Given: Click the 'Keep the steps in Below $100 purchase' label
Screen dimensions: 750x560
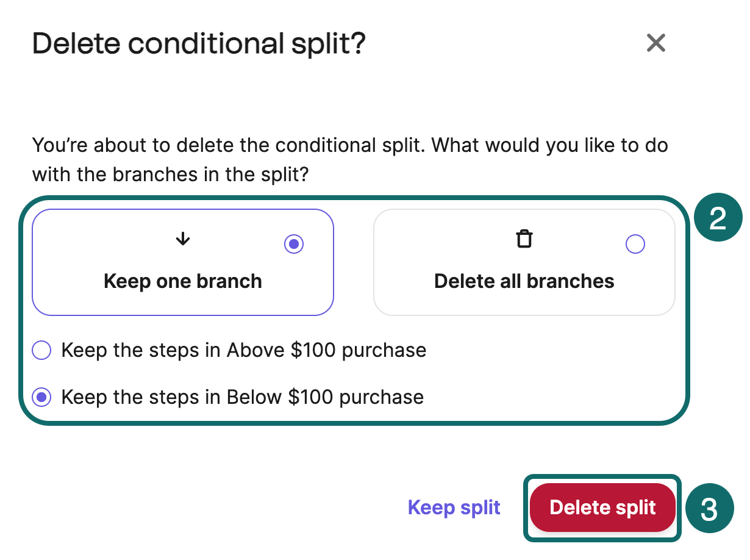Looking at the screenshot, I should (x=243, y=398).
